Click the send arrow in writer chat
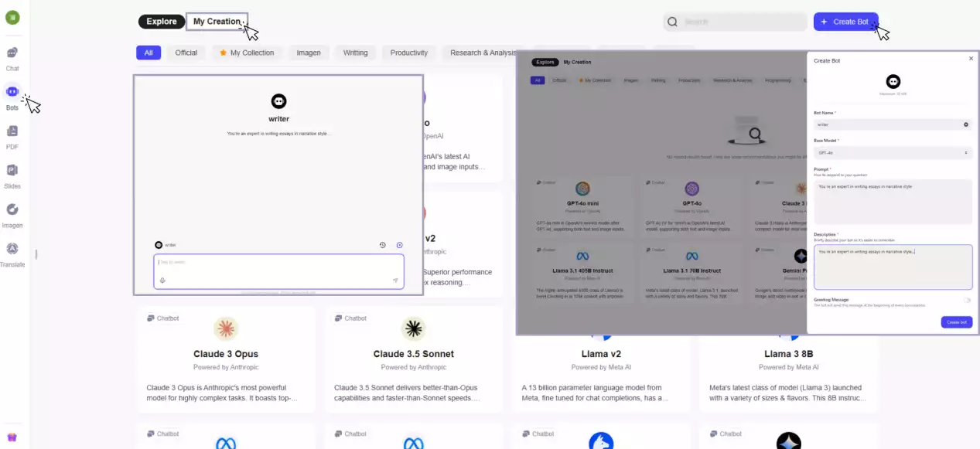Viewport: 980px width, 449px height. tap(395, 281)
